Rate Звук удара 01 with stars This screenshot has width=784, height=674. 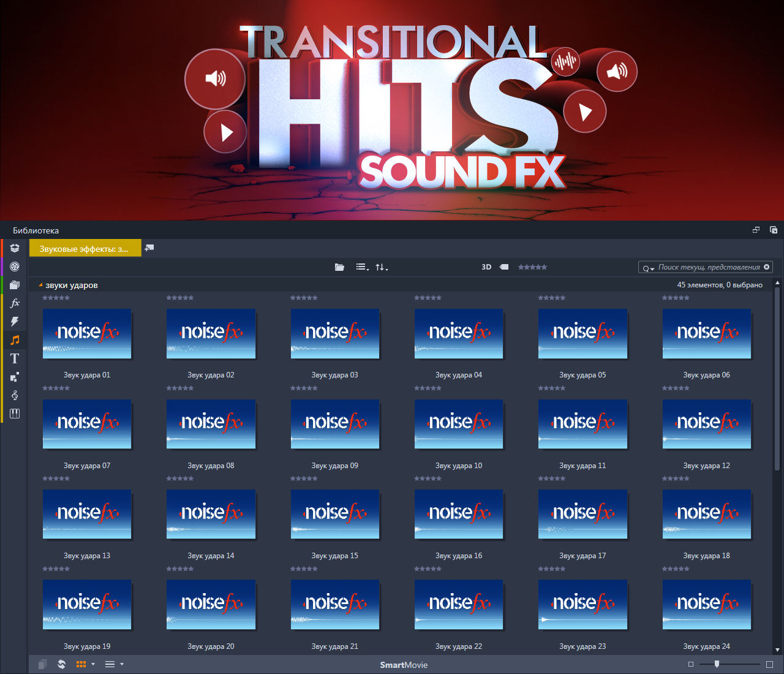56,298
